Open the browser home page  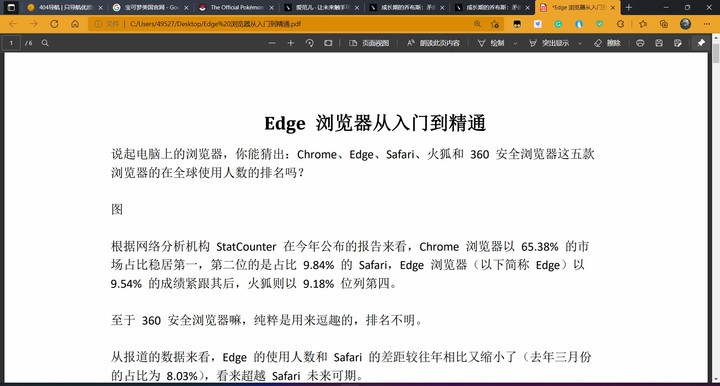[x=75, y=24]
